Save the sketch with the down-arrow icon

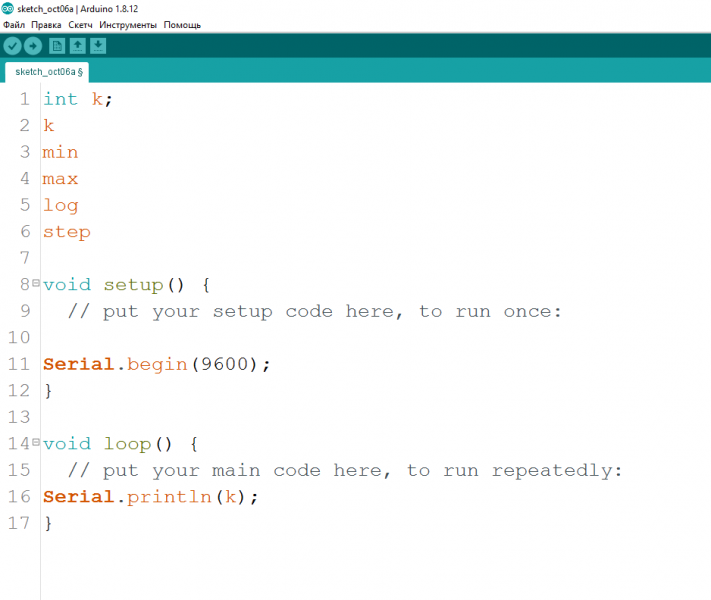(97, 46)
